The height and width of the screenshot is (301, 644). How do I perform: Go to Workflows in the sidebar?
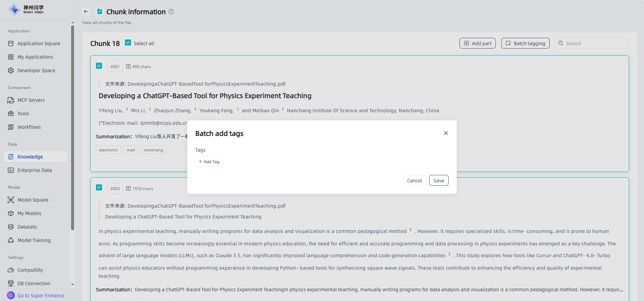tap(29, 127)
